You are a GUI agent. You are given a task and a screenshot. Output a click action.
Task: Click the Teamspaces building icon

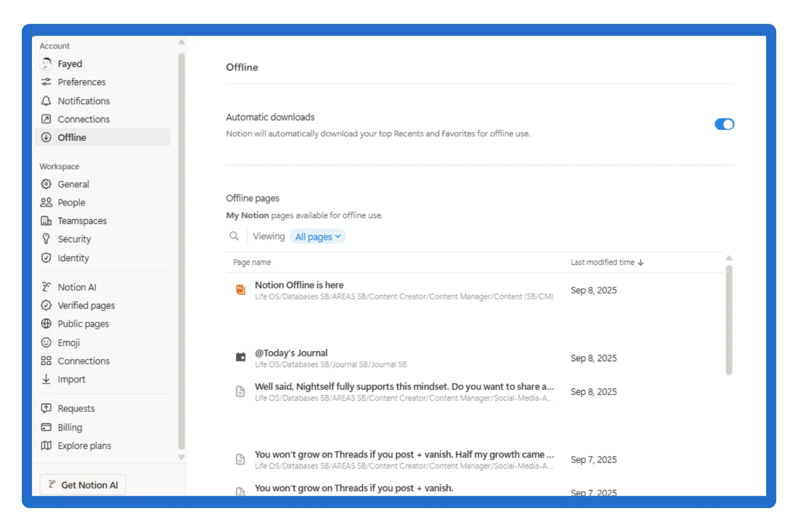[x=46, y=221]
